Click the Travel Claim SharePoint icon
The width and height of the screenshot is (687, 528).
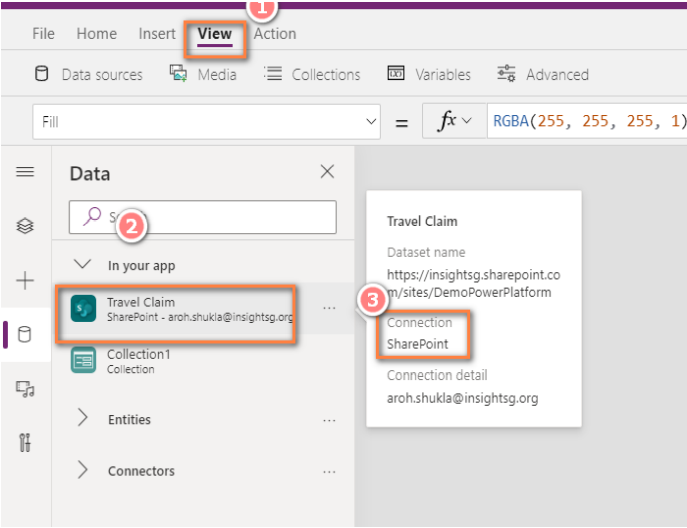pyautogui.click(x=83, y=308)
